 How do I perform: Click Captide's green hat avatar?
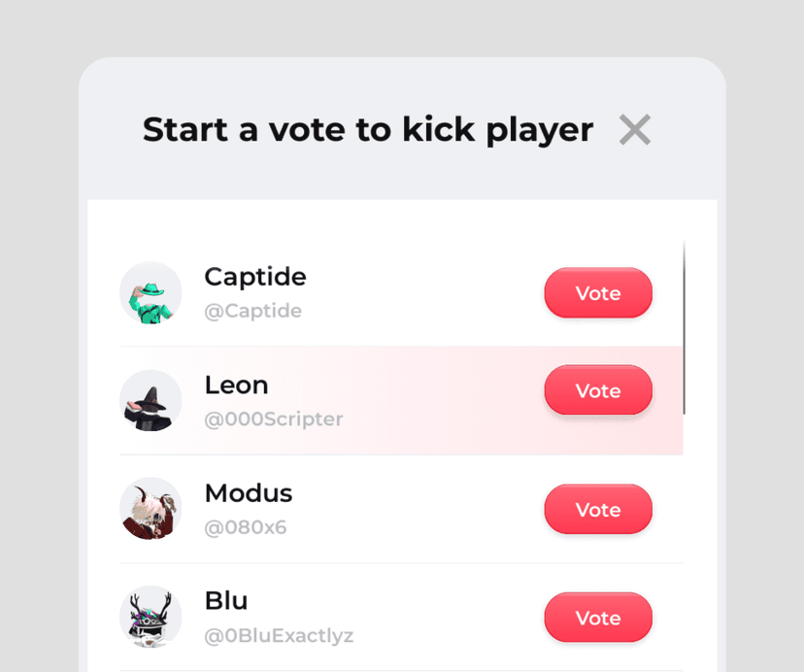point(151,292)
